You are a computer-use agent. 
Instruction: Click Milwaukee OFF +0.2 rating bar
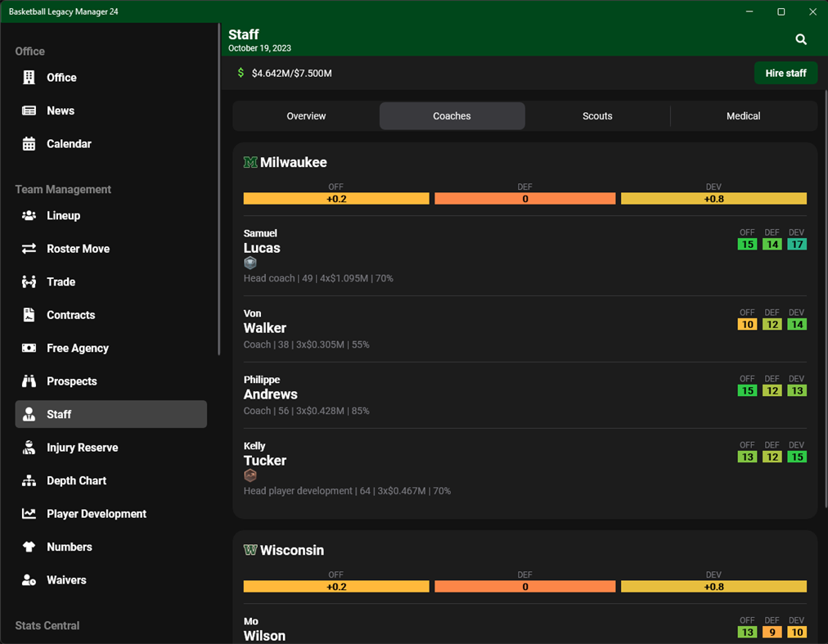(x=336, y=199)
